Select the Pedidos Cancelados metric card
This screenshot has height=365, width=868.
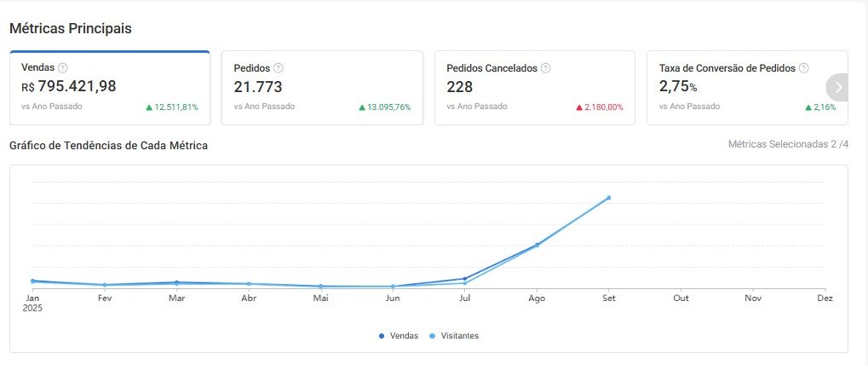(534, 88)
